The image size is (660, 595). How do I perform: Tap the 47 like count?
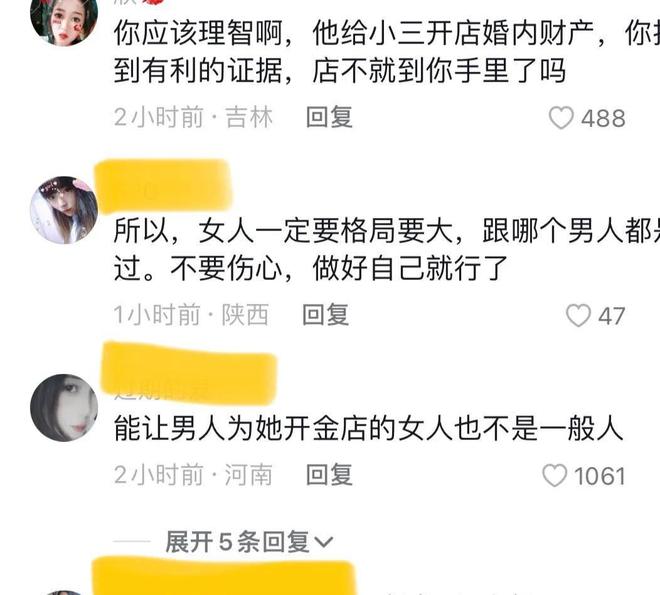[612, 316]
